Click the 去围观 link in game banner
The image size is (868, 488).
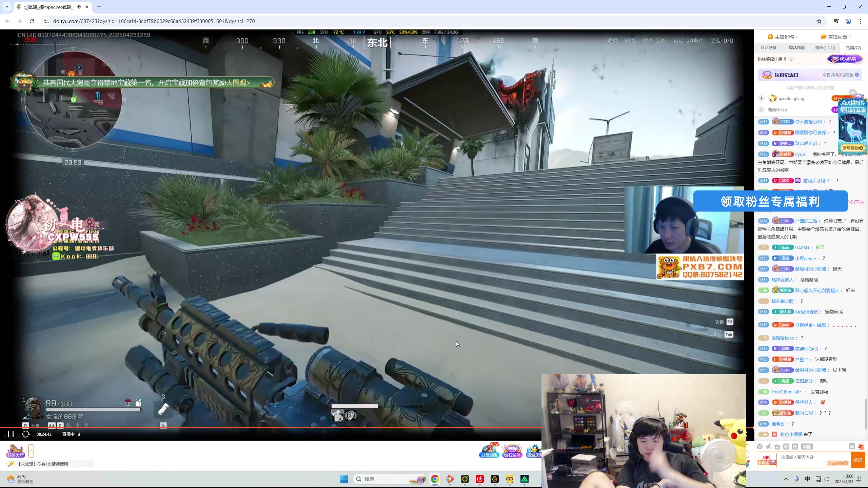[238, 83]
